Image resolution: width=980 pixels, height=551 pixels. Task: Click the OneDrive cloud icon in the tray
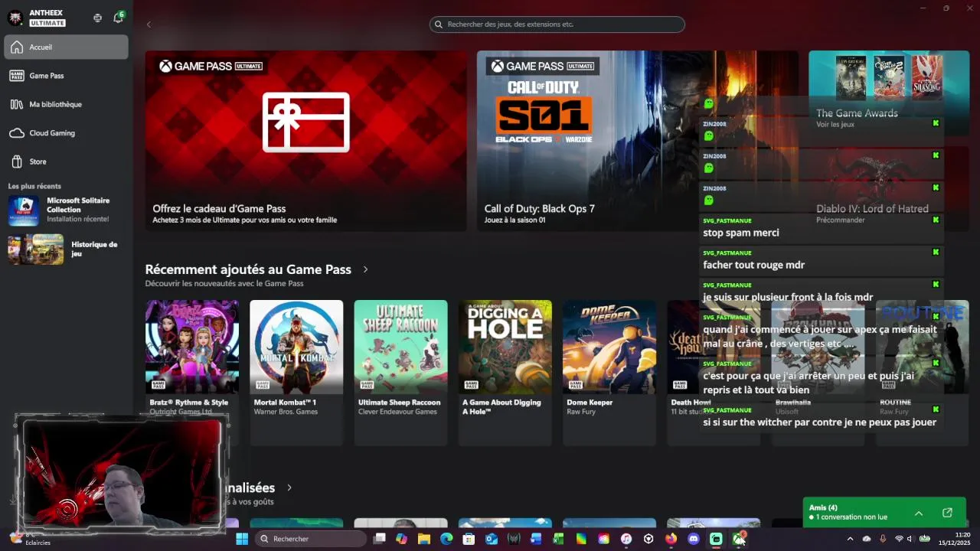(x=867, y=539)
